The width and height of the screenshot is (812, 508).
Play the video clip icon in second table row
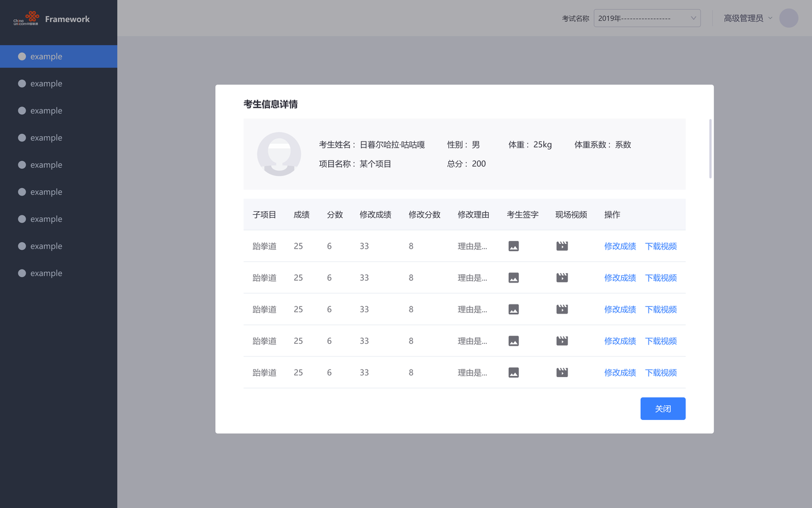[562, 278]
